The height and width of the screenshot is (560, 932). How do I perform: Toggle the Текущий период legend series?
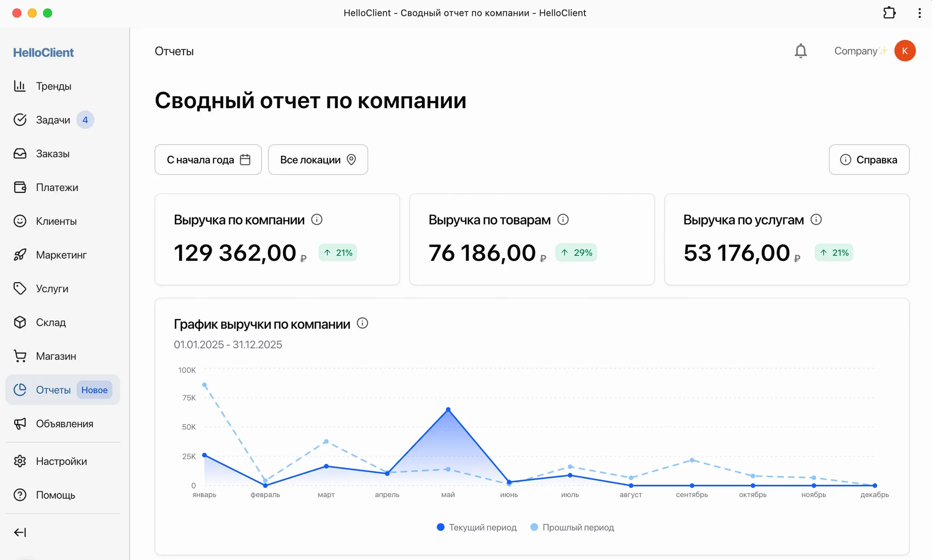[477, 527]
